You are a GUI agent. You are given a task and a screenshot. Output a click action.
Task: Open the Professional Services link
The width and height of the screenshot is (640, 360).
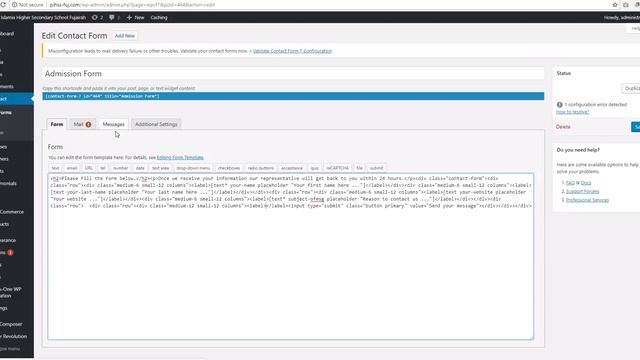tap(587, 200)
